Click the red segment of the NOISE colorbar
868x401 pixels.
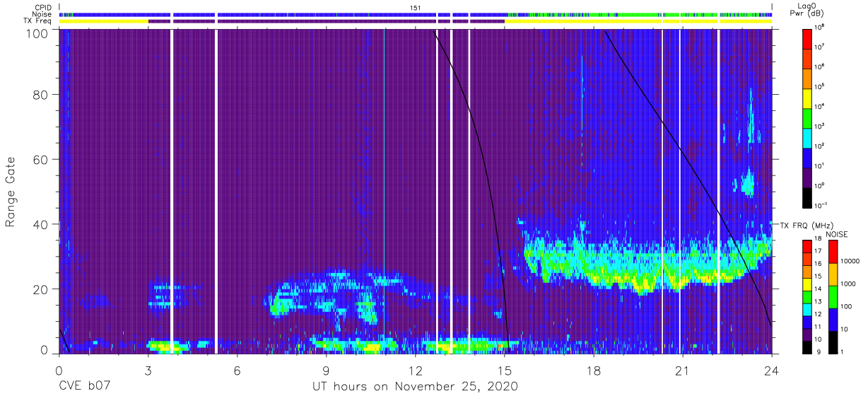[x=833, y=252]
